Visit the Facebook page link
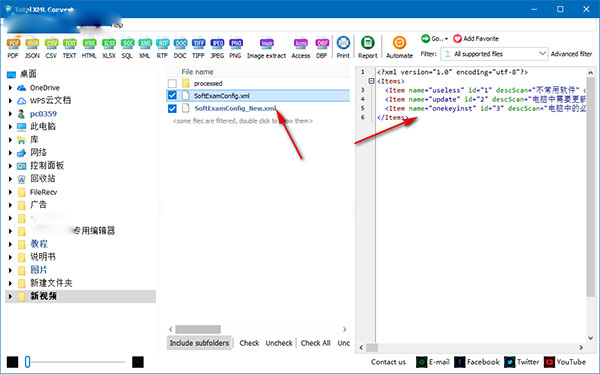 click(477, 362)
